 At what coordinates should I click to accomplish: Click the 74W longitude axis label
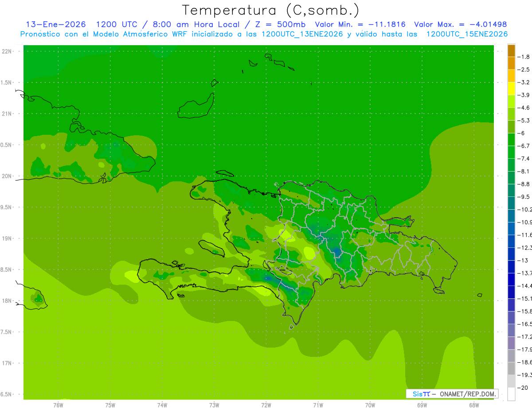point(162,405)
